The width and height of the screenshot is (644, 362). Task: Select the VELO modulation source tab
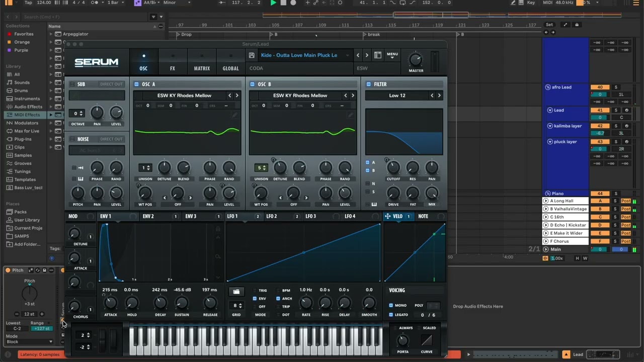[397, 216]
